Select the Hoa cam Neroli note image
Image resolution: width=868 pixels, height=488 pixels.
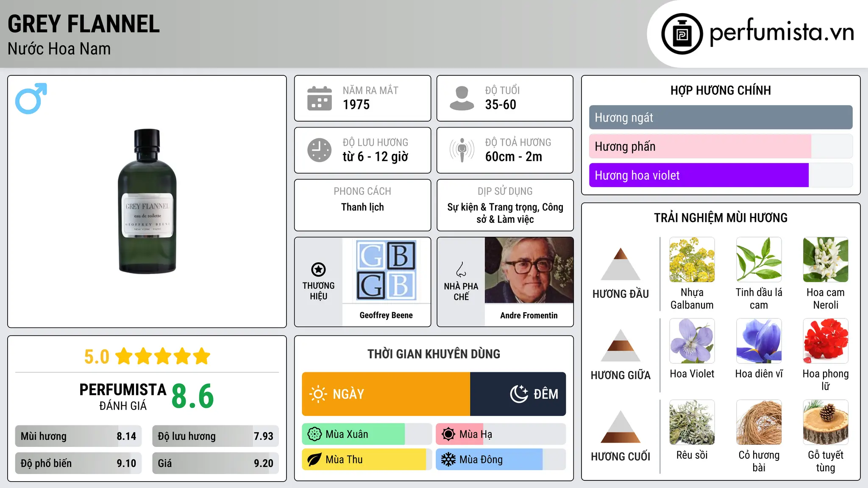(826, 260)
